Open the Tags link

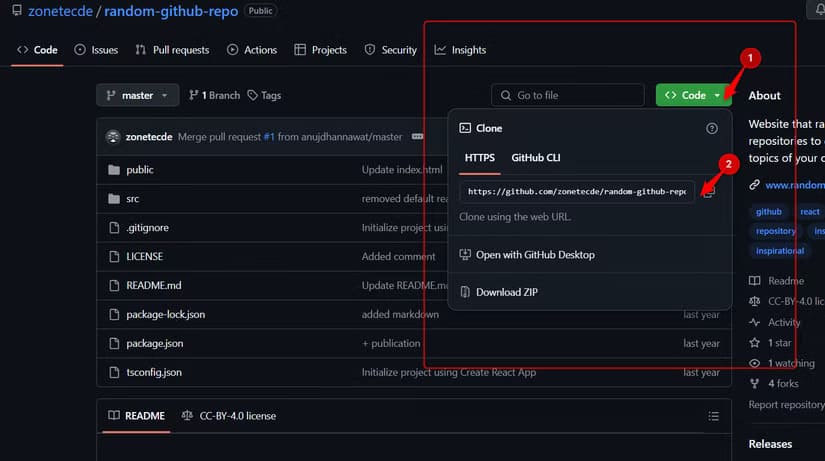pyautogui.click(x=264, y=96)
